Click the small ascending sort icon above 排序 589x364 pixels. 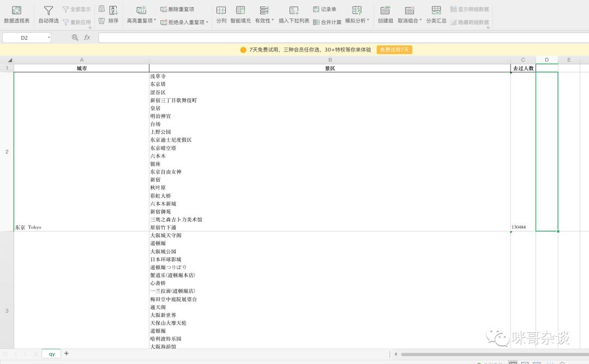[101, 9]
